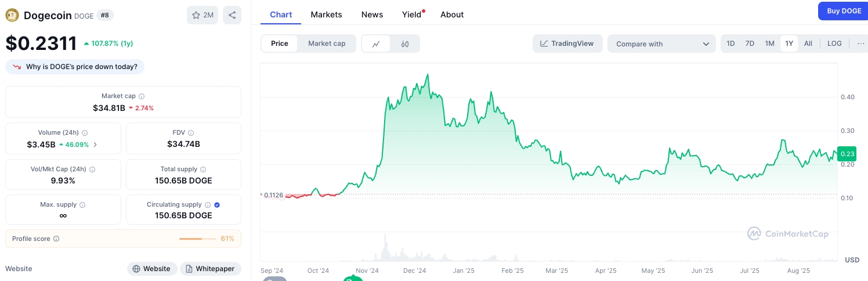Click the $34.74B FDV value
The image size is (868, 281).
183,145
